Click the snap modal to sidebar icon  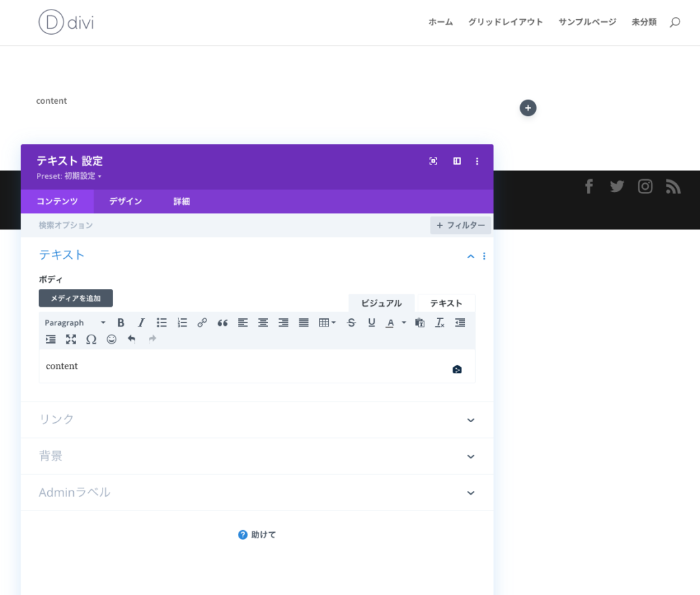point(457,161)
